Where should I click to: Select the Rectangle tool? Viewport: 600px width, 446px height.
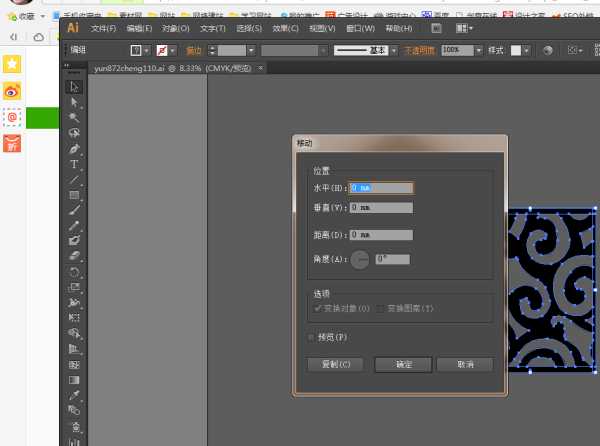coord(74,195)
